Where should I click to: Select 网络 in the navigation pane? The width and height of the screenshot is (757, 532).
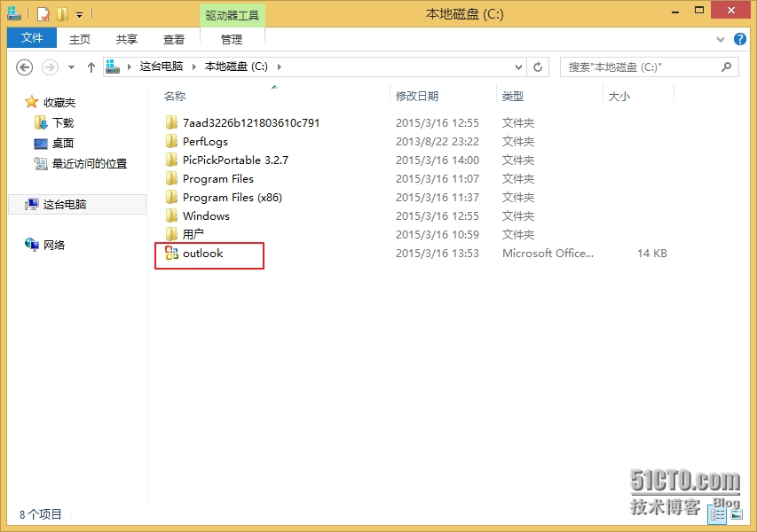pos(54,245)
